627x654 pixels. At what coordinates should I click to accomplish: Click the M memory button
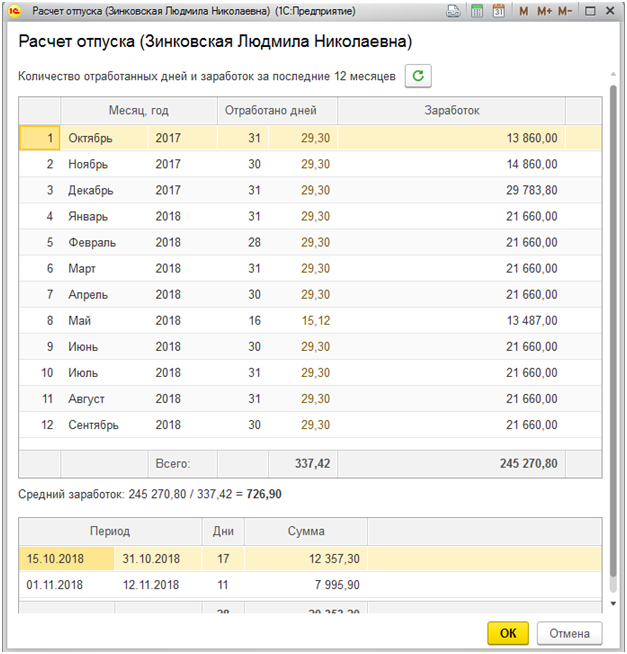point(525,11)
